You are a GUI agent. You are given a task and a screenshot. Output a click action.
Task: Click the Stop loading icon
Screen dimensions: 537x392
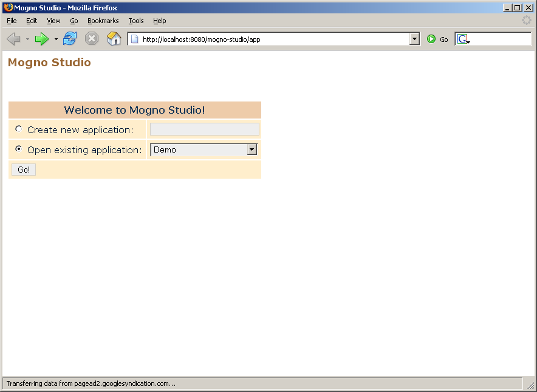pyautogui.click(x=92, y=39)
